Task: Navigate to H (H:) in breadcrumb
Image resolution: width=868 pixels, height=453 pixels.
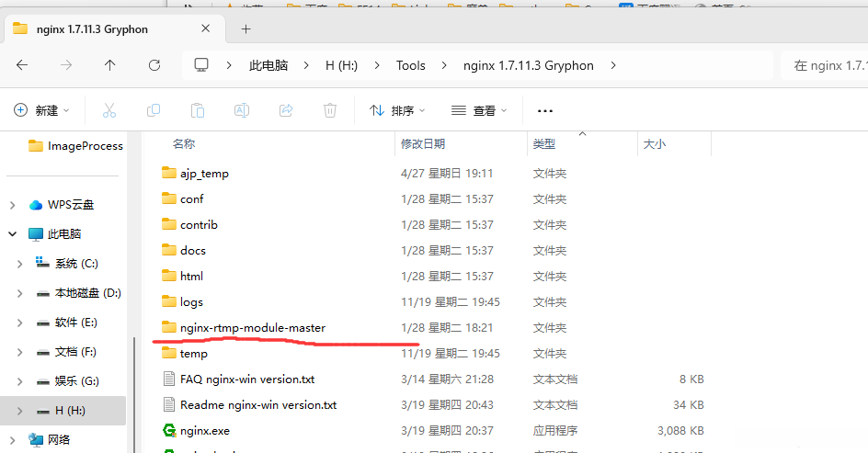Action: 341,65
